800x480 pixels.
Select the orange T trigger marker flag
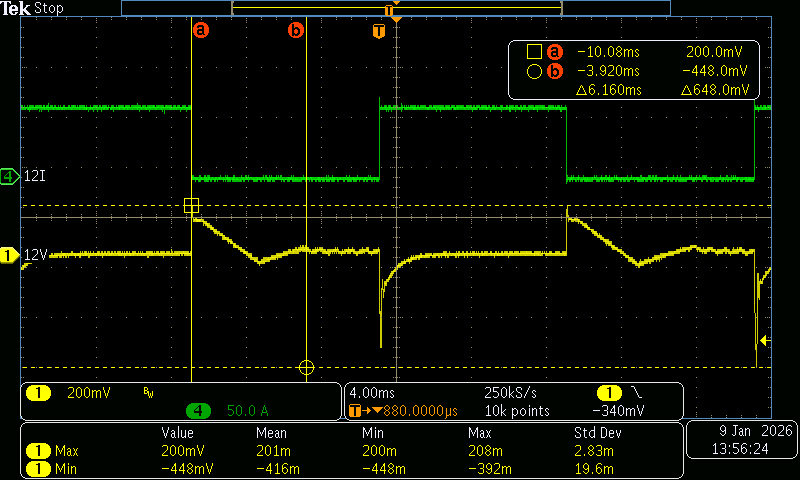pyautogui.click(x=378, y=31)
